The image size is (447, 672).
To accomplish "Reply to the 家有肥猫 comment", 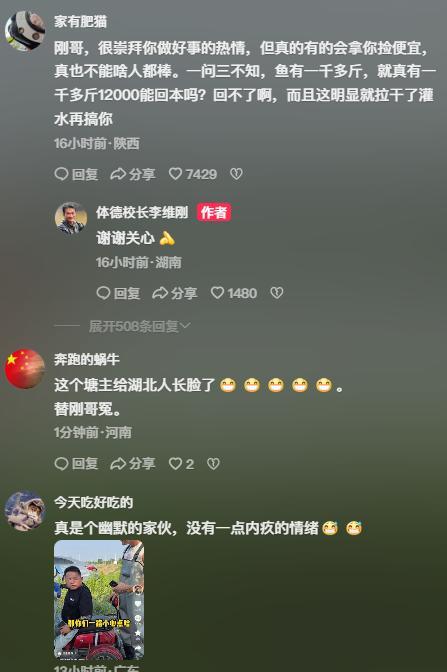I will click(x=77, y=174).
